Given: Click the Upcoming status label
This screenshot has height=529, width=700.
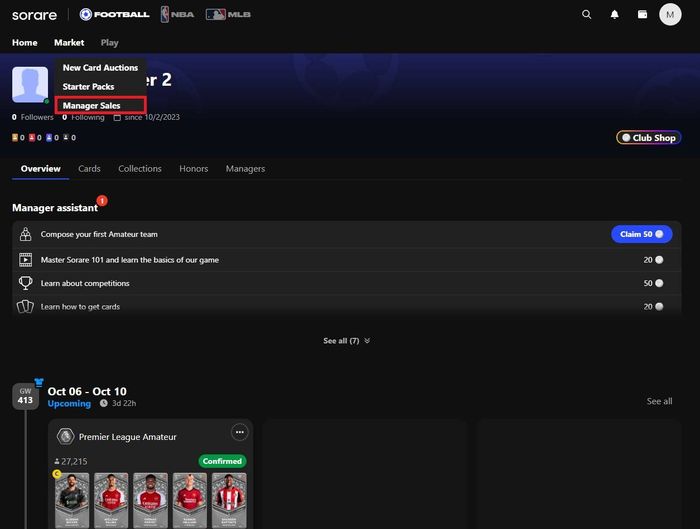Looking at the screenshot, I should (69, 404).
